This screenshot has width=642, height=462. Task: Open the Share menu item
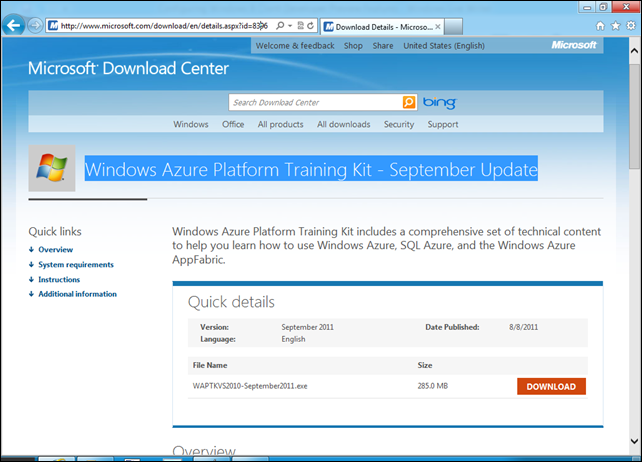(x=383, y=46)
